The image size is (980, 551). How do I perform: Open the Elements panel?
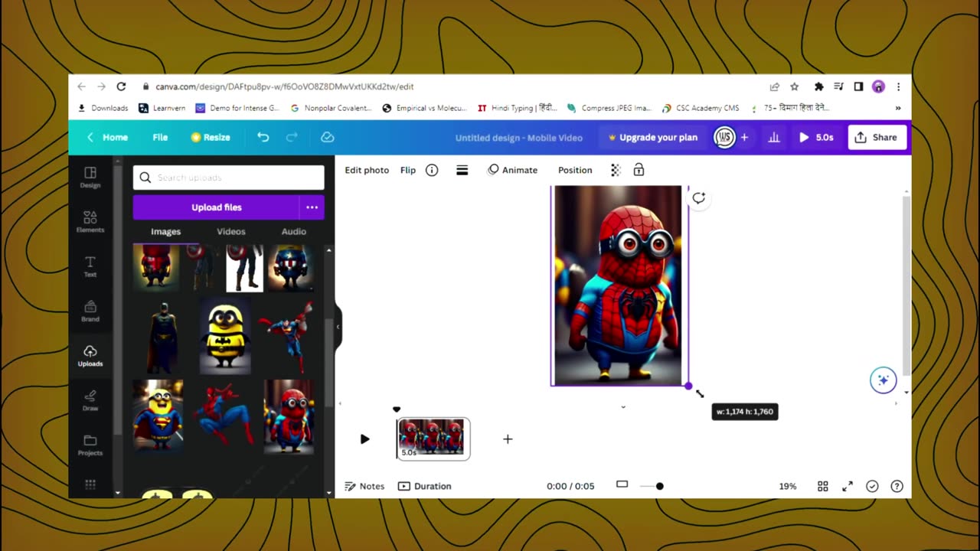point(90,221)
